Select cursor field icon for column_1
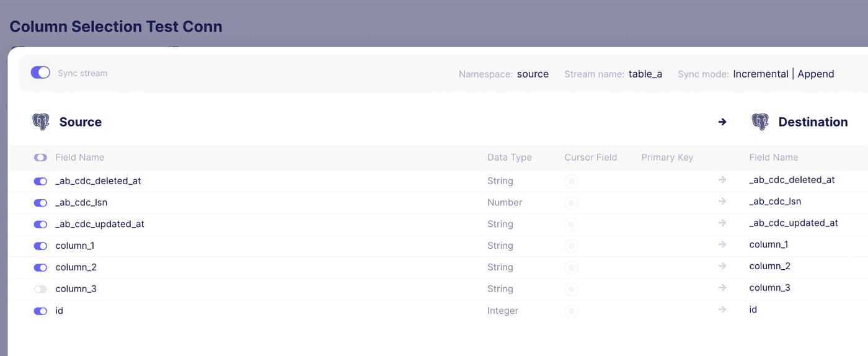The width and height of the screenshot is (868, 356). [x=572, y=246]
